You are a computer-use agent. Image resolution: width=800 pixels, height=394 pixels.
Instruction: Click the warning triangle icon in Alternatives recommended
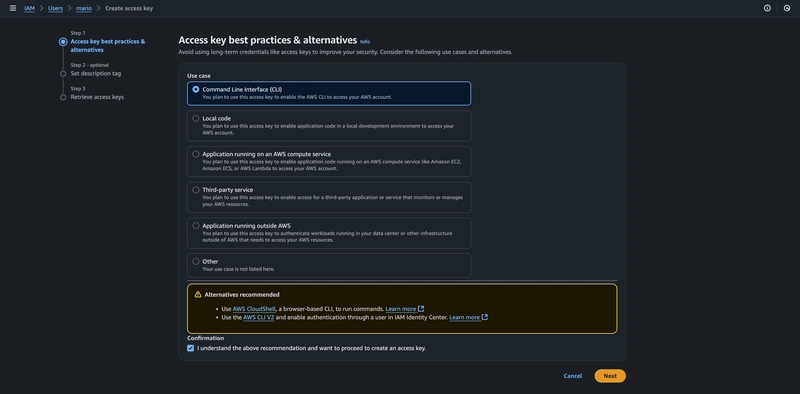(x=198, y=294)
